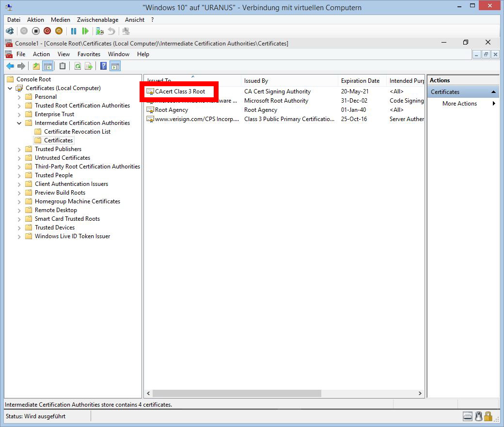The height and width of the screenshot is (427, 504).
Task: Collapse the Intermediate Certification Authorities node
Action: pos(19,123)
